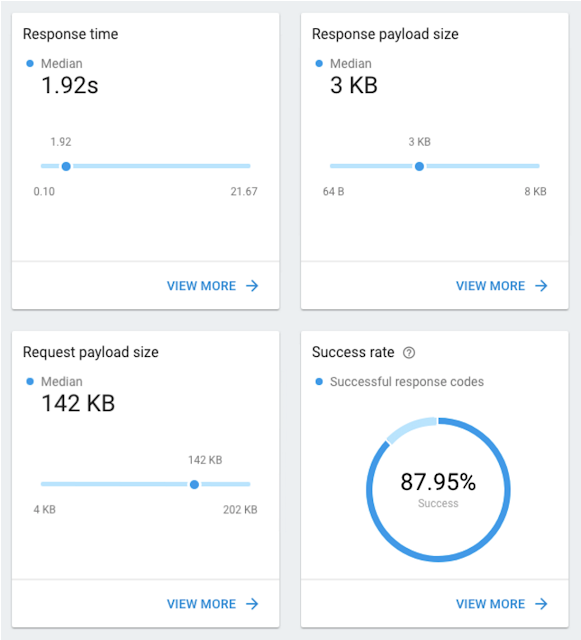The height and width of the screenshot is (640, 581).
Task: Click the 1.92s median value
Action: tap(70, 85)
